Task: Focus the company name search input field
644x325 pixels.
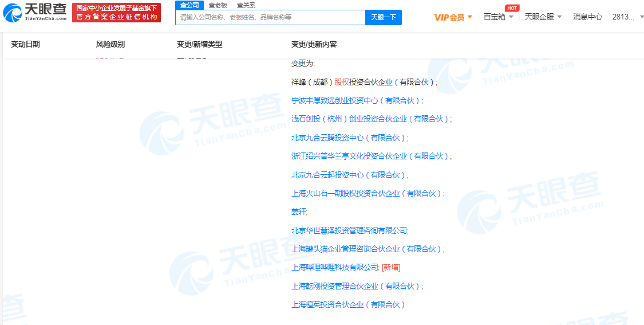Action: click(270, 17)
